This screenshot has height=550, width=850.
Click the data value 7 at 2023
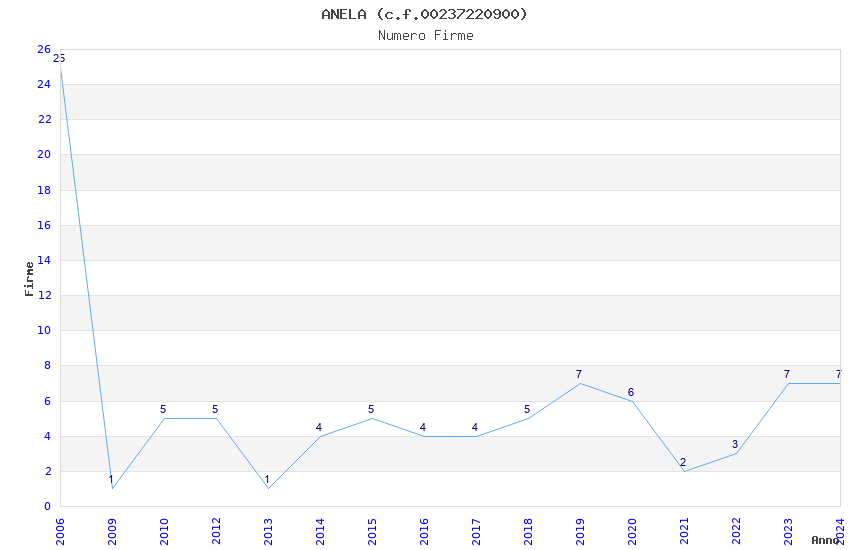[787, 374]
